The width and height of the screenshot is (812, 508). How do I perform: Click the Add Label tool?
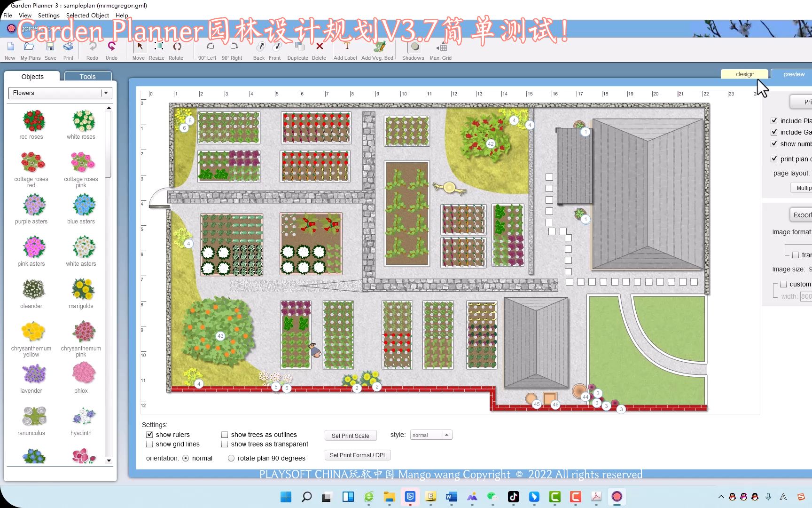(347, 46)
